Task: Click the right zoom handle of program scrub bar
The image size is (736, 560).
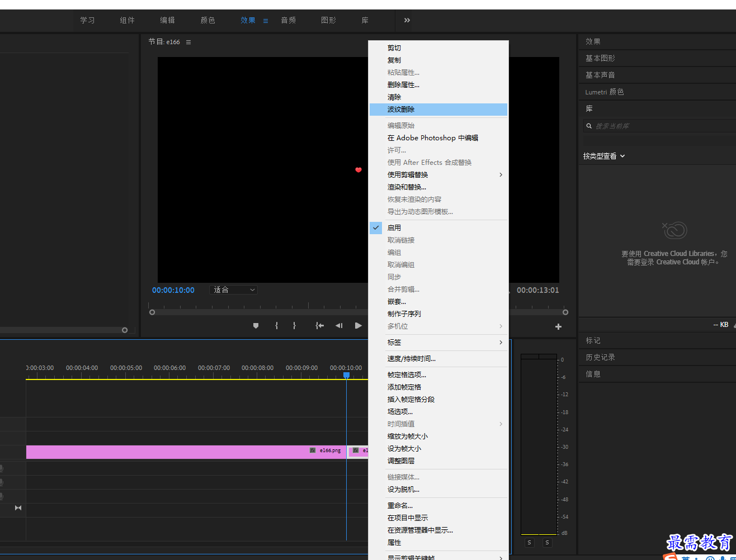Action: [565, 312]
